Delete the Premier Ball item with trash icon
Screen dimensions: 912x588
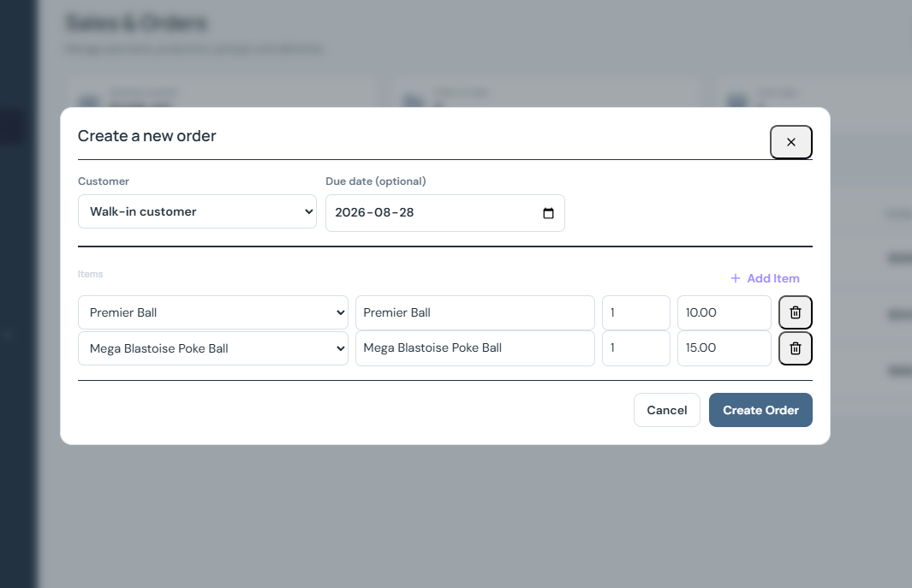pos(795,313)
